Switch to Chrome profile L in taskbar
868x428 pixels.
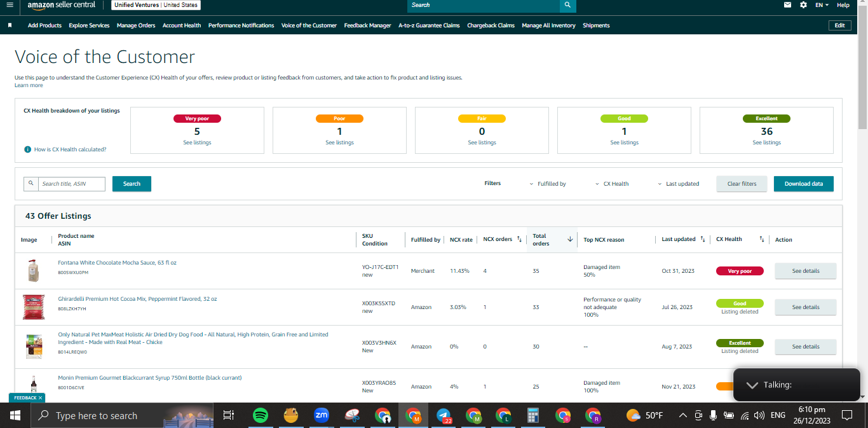coord(503,415)
